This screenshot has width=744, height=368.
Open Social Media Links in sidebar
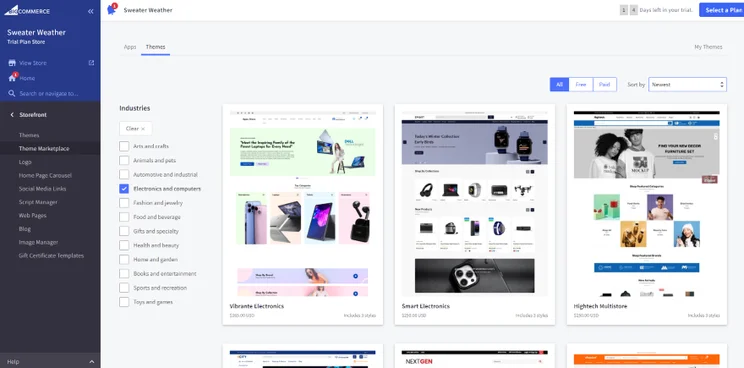click(42, 189)
